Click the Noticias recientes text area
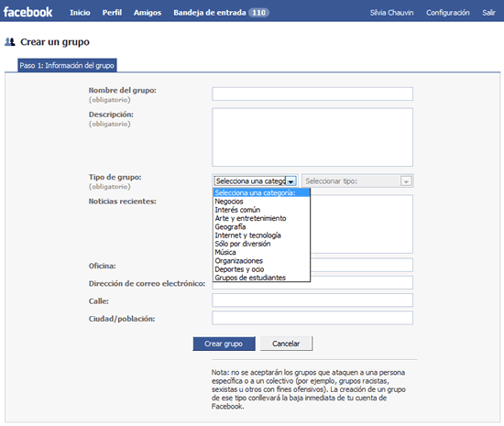This screenshot has height=426, width=504. [x=362, y=224]
